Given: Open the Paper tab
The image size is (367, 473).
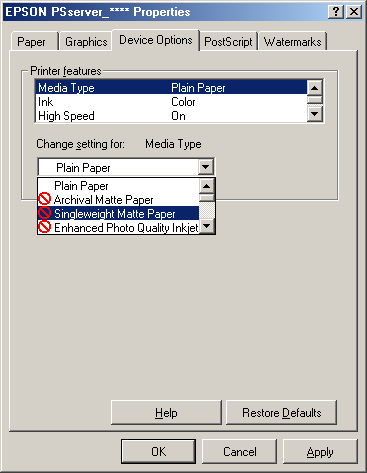Looking at the screenshot, I should coord(31,42).
